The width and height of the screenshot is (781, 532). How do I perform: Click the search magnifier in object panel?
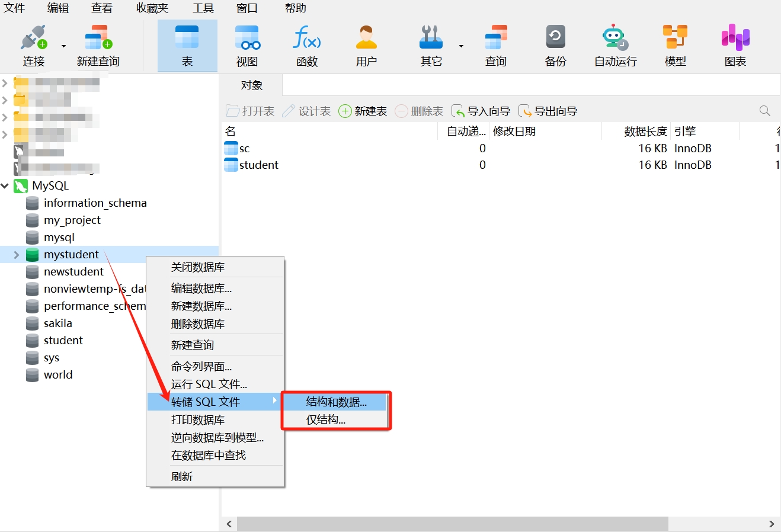[764, 111]
